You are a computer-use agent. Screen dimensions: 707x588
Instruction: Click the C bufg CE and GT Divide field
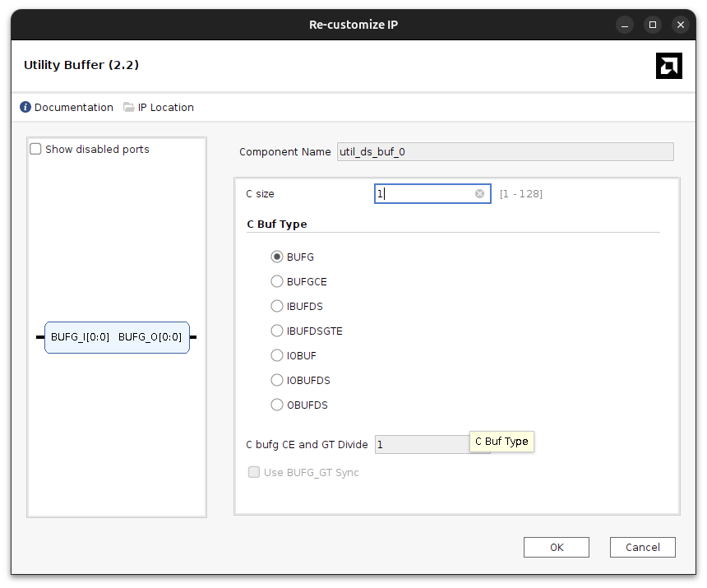tap(419, 444)
